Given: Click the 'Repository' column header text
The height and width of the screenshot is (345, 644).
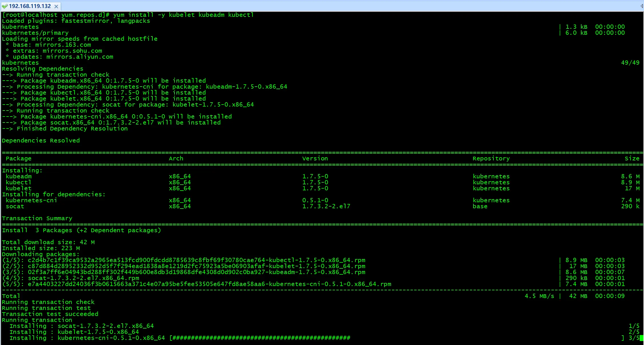Looking at the screenshot, I should (x=491, y=158).
